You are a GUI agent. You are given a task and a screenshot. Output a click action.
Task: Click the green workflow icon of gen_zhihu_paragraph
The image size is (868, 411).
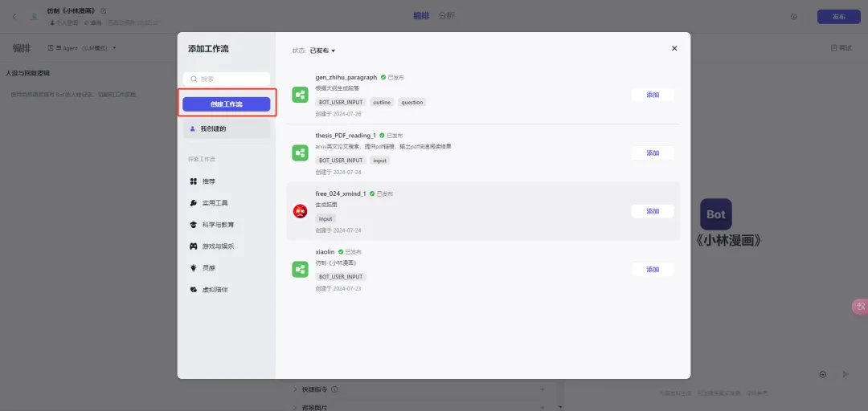click(300, 96)
